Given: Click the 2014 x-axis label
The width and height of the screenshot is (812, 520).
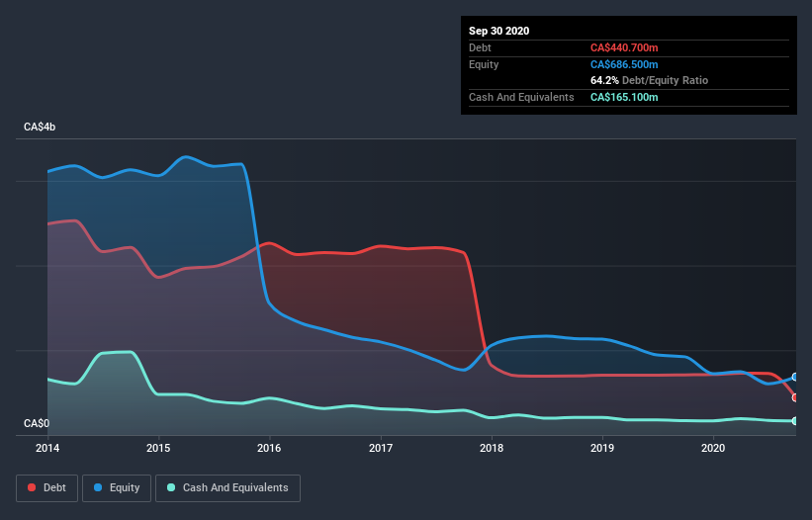Looking at the screenshot, I should [x=47, y=448].
